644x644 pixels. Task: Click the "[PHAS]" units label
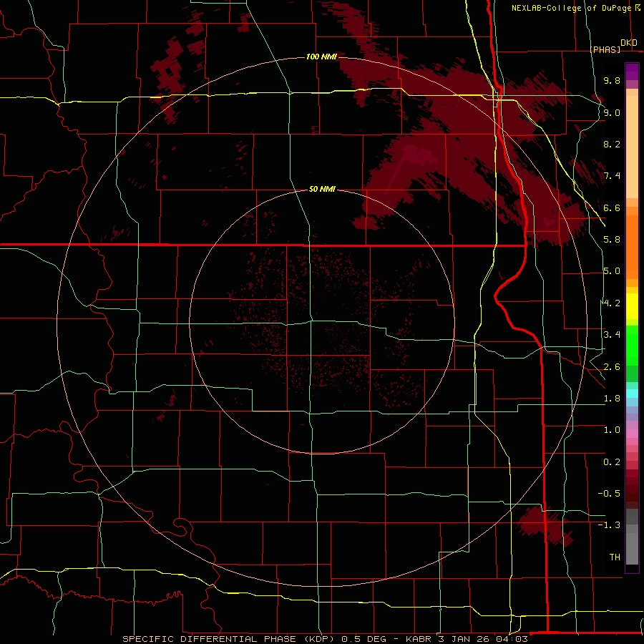605,49
